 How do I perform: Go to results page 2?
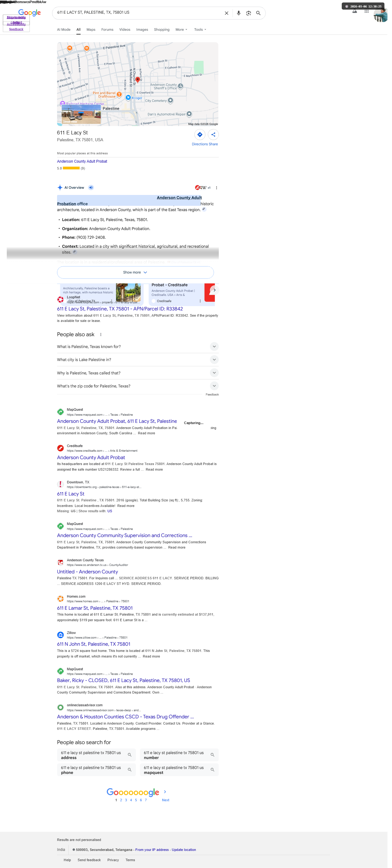121,800
